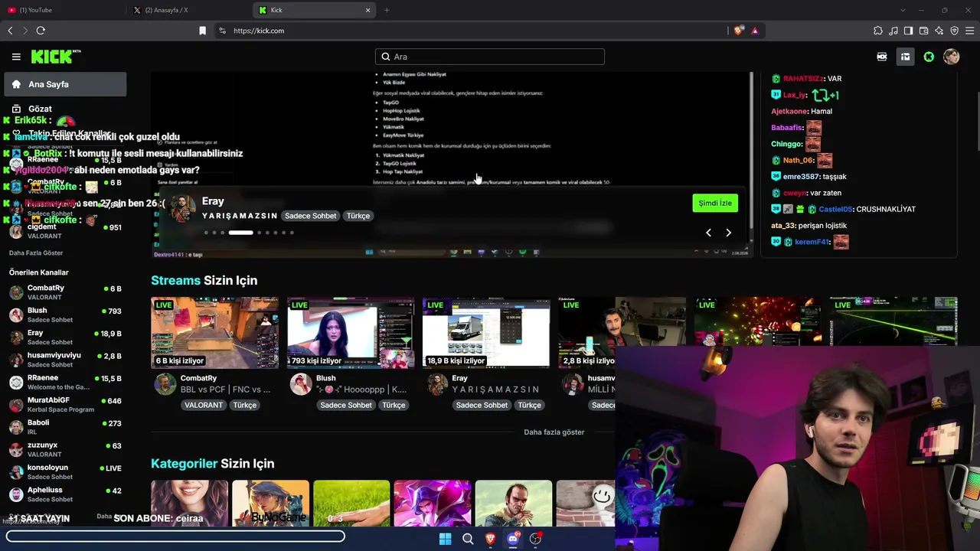
Task: Open Brave browser from the taskbar
Action: pyautogui.click(x=490, y=539)
